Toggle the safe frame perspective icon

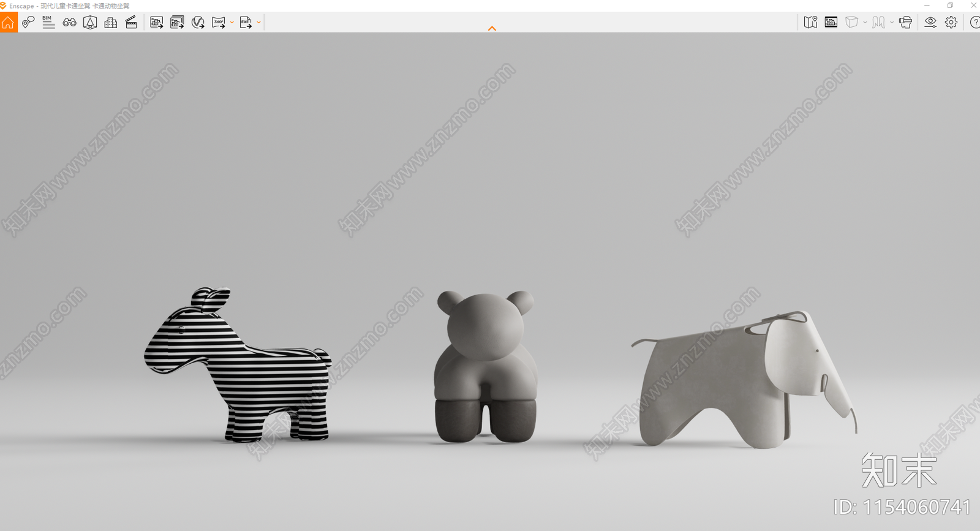coord(90,23)
